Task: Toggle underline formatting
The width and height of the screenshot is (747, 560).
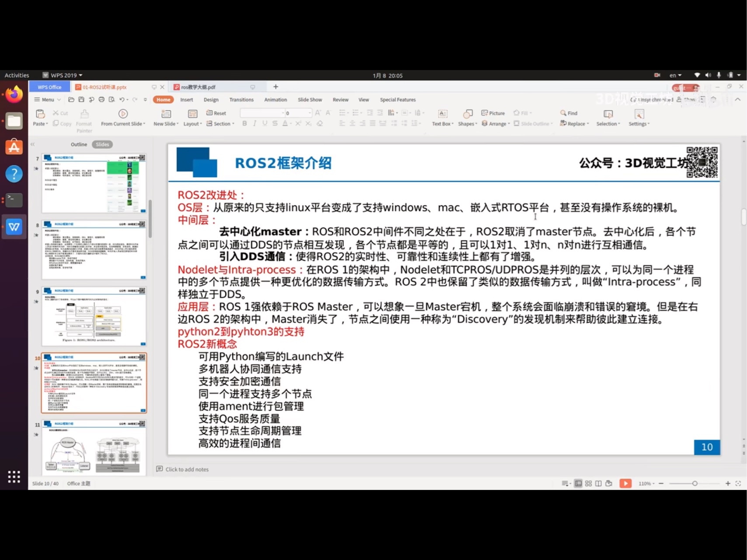Action: point(264,123)
